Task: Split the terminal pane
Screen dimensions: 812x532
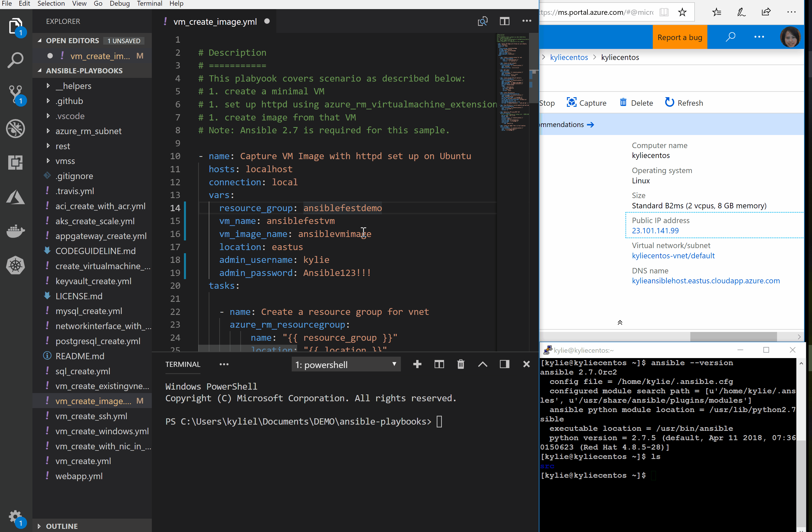Action: click(x=439, y=364)
